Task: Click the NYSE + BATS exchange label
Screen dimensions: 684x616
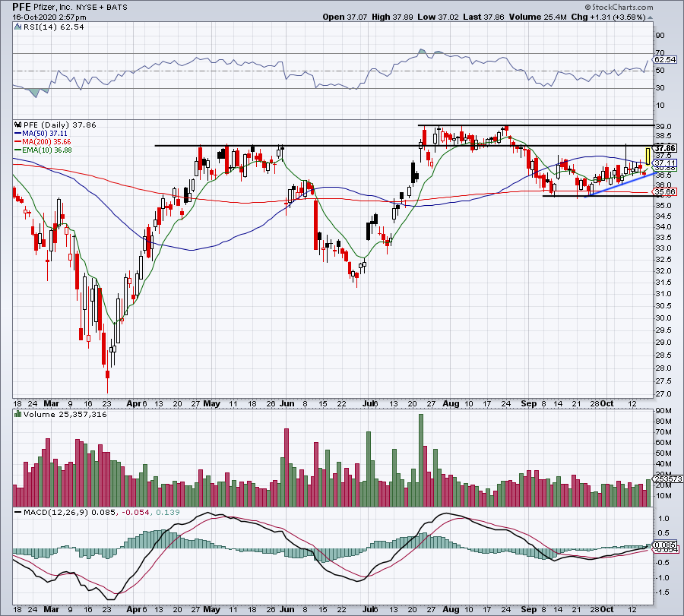Action: coord(102,8)
